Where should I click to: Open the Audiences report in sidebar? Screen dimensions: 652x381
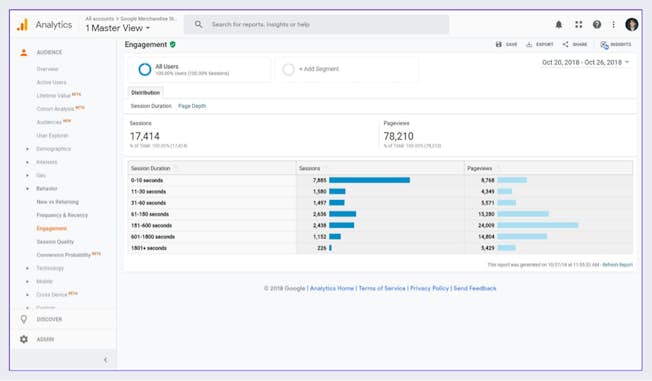49,122
